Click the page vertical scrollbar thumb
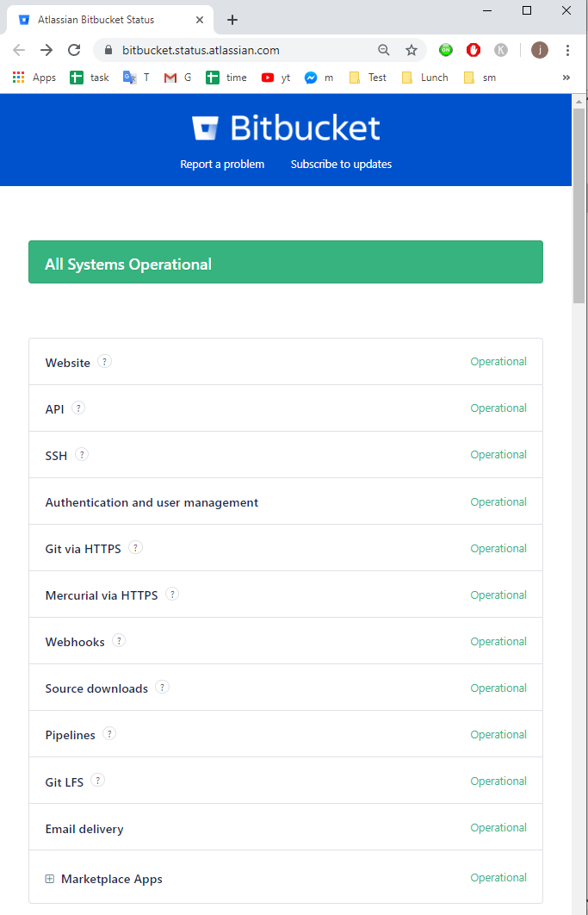The image size is (588, 915). point(579,205)
